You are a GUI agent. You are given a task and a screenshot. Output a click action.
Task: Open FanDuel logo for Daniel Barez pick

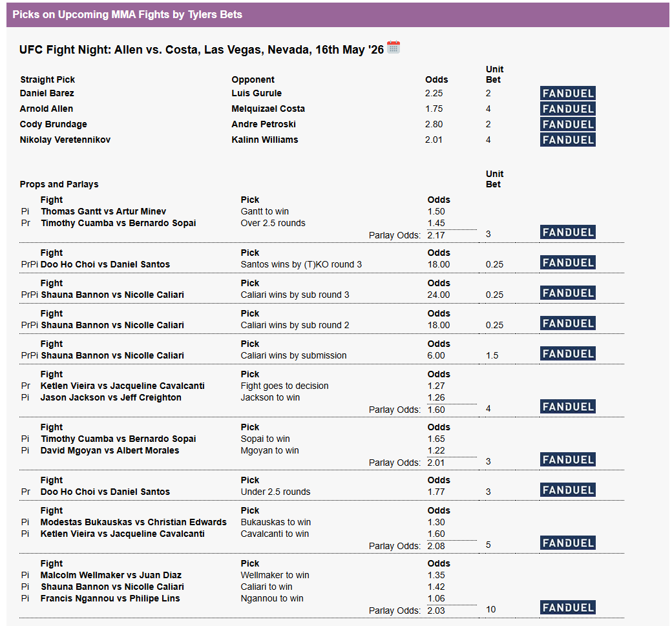[567, 94]
